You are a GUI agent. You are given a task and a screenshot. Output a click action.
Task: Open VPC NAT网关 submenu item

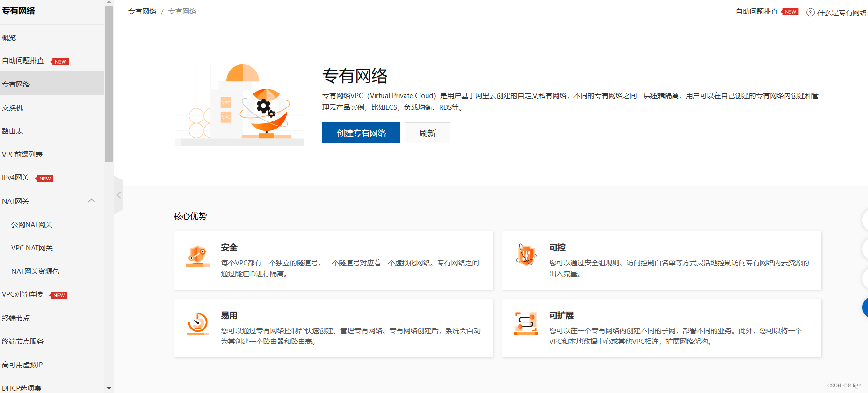[32, 248]
